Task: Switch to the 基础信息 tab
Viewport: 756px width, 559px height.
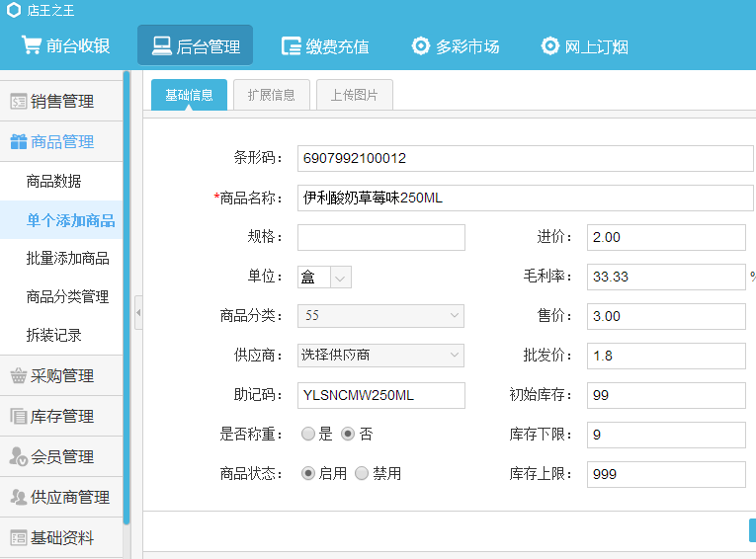Action: click(189, 95)
